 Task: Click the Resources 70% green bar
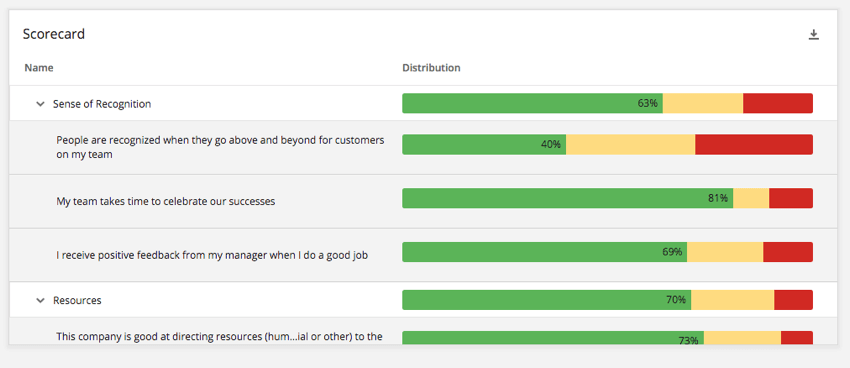click(x=546, y=300)
